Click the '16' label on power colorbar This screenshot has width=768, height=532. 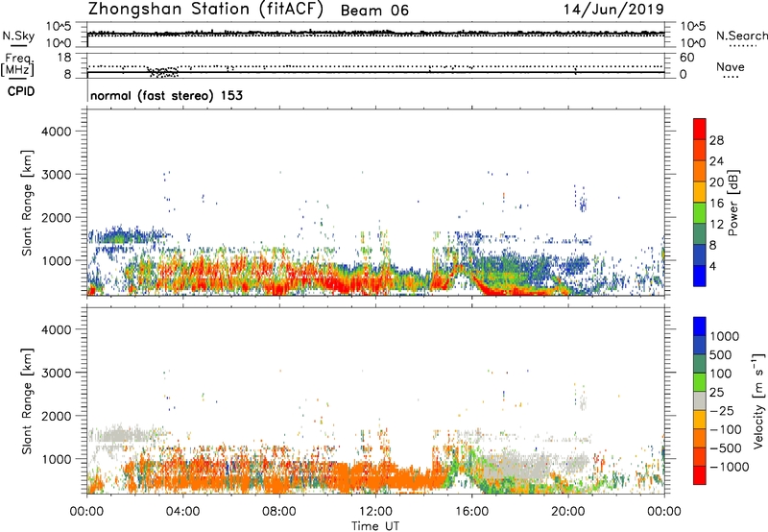pyautogui.click(x=716, y=204)
